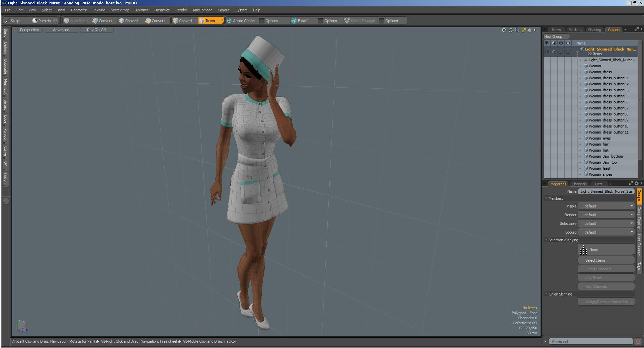Image resolution: width=644 pixels, height=348 pixels.
Task: Click the small circle before Visible dropdown
Action: coord(581,206)
